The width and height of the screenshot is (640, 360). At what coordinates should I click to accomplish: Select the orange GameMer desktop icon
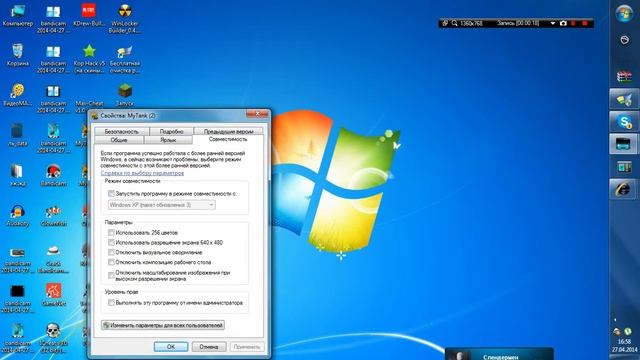53,295
